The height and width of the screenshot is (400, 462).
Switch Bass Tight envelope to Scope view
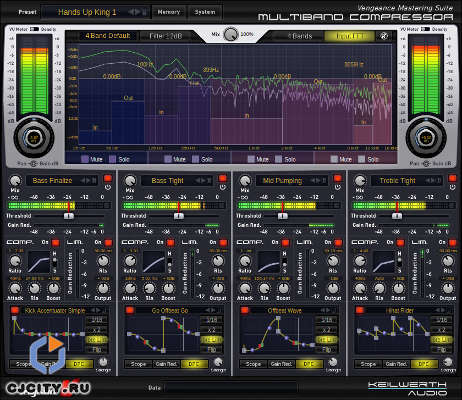click(x=138, y=364)
